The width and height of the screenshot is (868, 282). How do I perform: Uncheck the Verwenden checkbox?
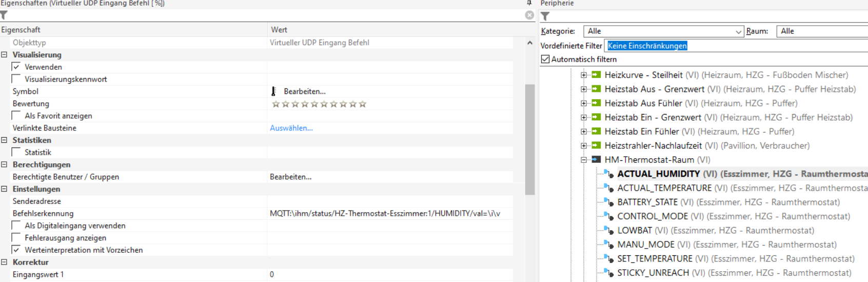point(16,67)
